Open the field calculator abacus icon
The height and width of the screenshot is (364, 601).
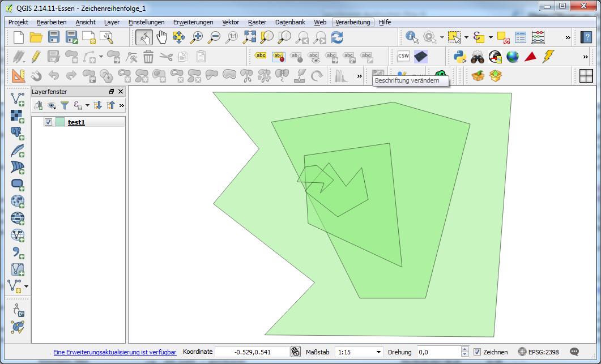(538, 37)
